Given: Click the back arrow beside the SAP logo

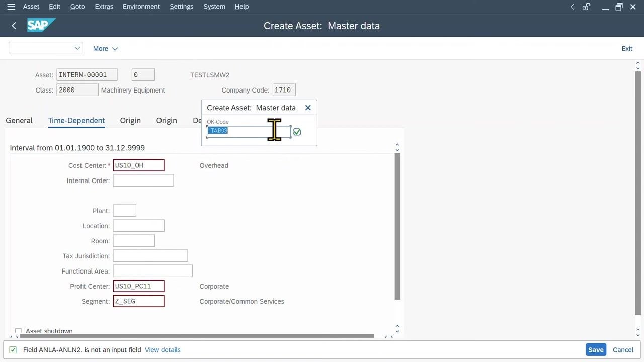Looking at the screenshot, I should (x=14, y=26).
